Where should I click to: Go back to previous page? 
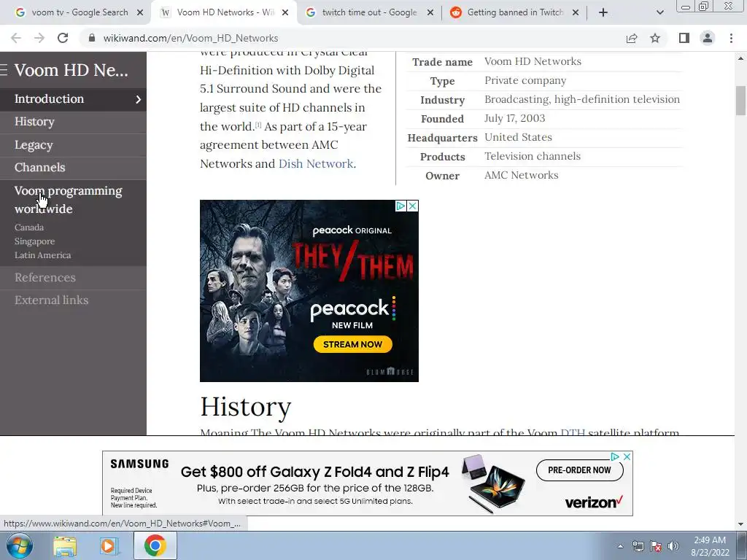coord(16,38)
